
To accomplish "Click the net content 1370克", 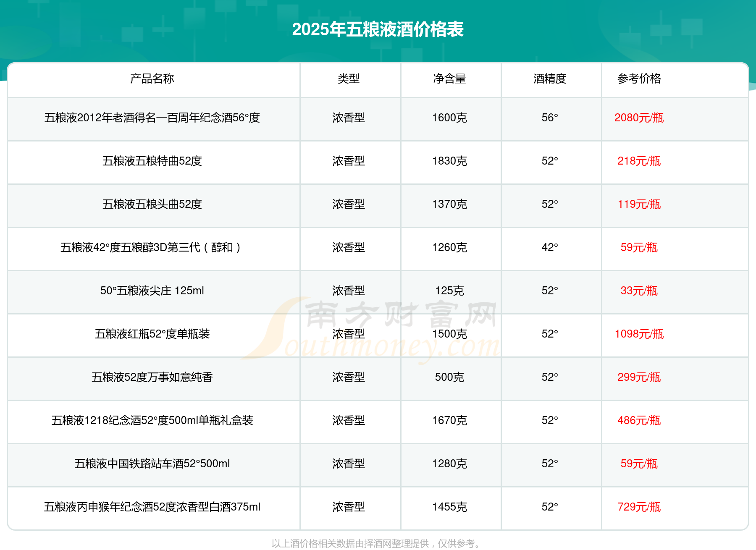I will (x=449, y=204).
